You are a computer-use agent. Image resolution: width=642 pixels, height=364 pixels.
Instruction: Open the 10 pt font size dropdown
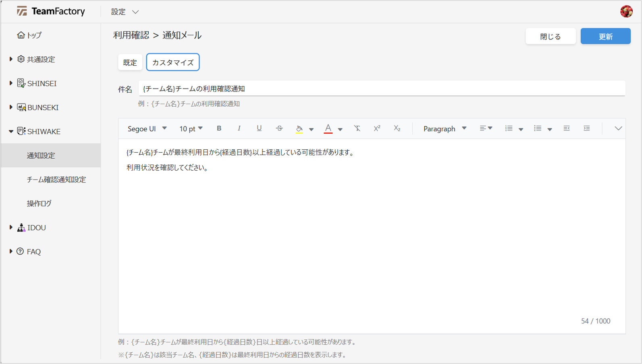(191, 128)
